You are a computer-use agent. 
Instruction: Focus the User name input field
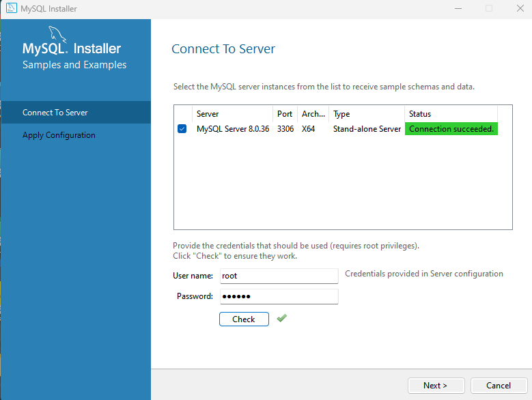click(x=279, y=276)
